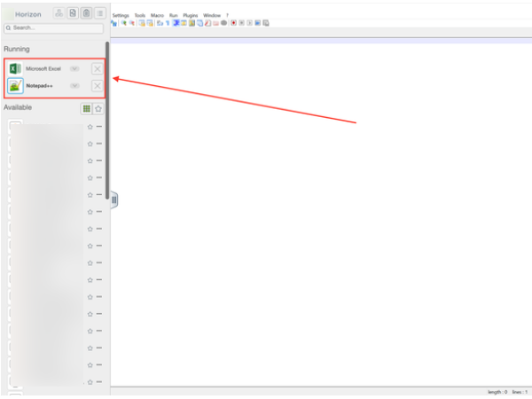Click the Notepad++ icon under Running
This screenshot has height=399, width=532.
coord(15,86)
